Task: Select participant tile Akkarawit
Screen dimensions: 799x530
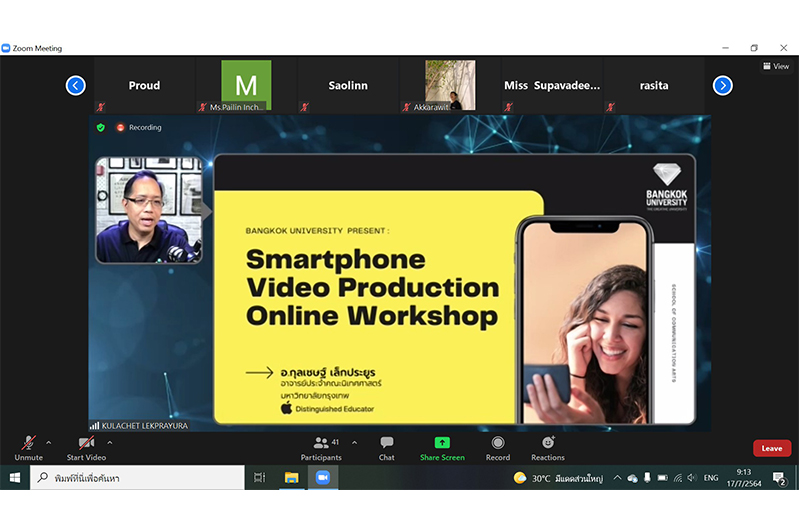Action: point(450,85)
